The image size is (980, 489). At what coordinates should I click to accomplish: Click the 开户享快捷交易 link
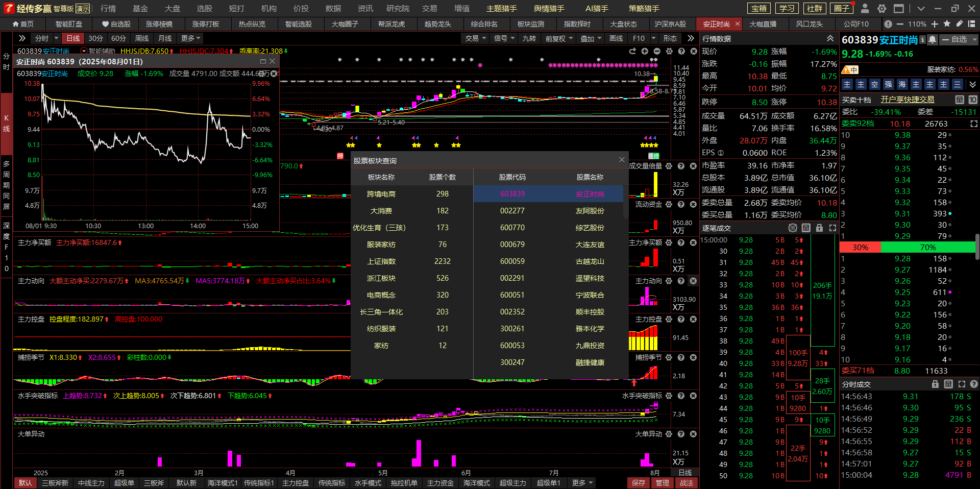(908, 100)
